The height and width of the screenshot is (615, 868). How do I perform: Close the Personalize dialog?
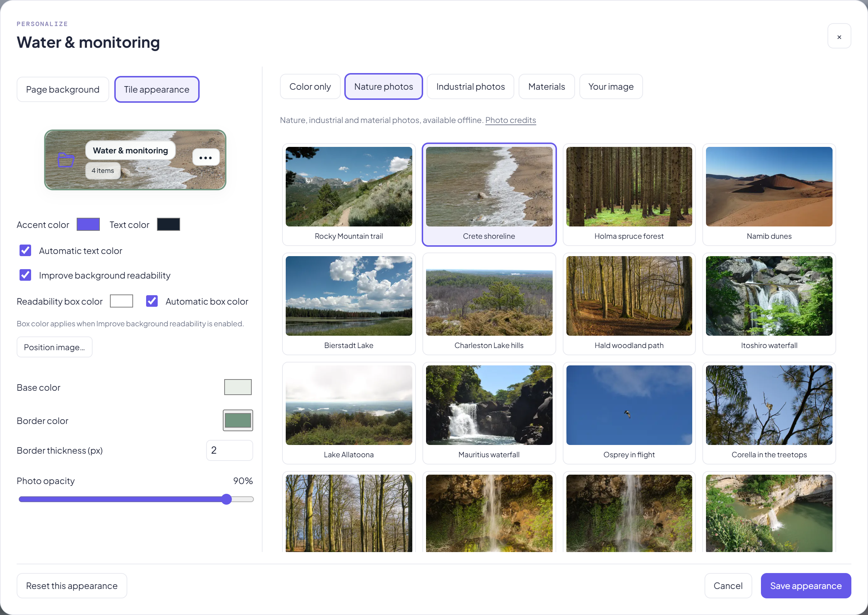pyautogui.click(x=839, y=36)
